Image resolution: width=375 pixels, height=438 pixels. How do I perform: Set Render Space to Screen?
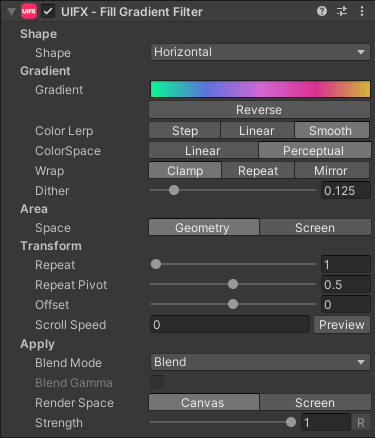pyautogui.click(x=315, y=402)
